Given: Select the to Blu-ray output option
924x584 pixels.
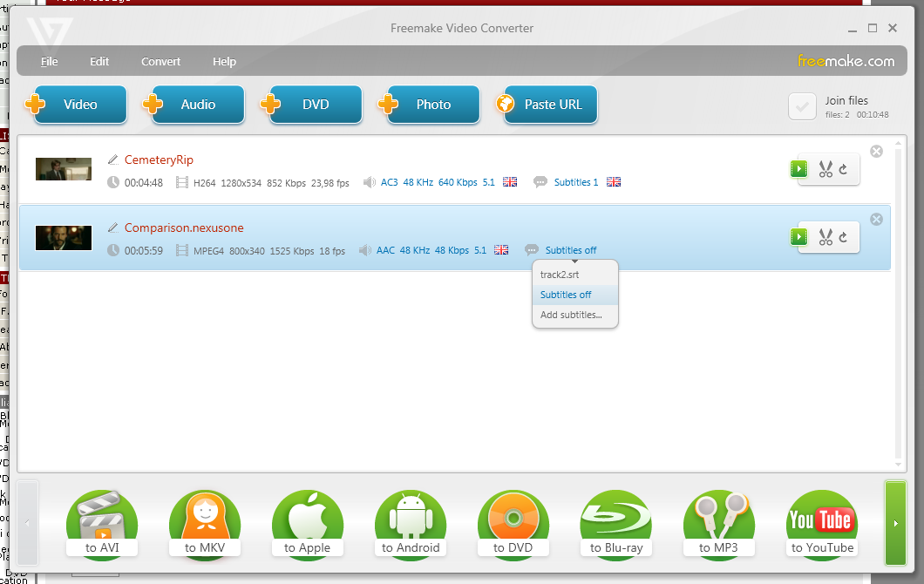Looking at the screenshot, I should 616,525.
